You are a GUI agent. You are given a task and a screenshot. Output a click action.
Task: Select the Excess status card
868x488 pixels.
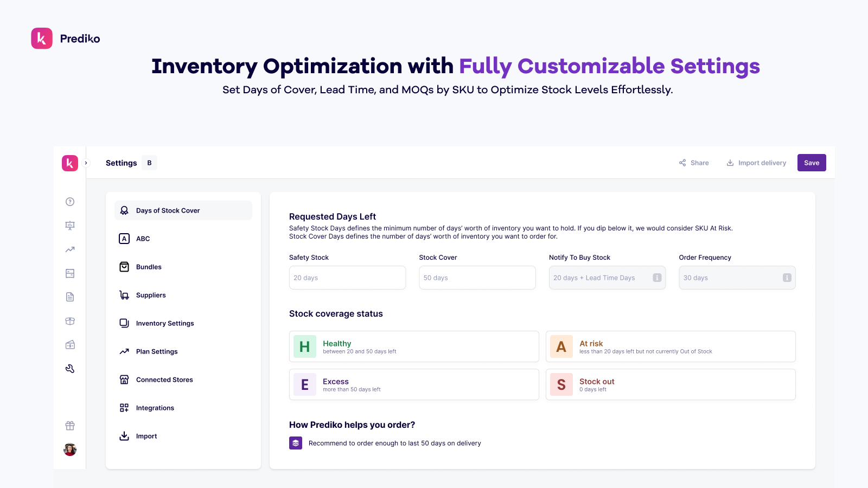click(414, 384)
